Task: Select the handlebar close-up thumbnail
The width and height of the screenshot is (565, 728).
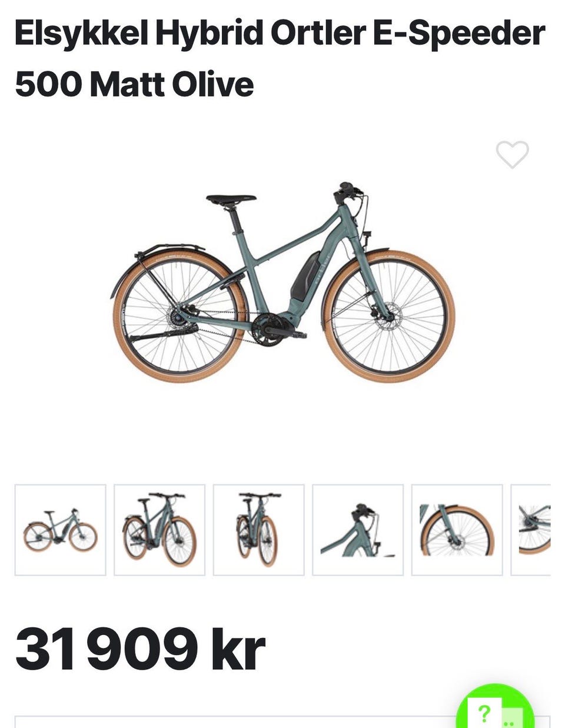Action: coord(358,530)
